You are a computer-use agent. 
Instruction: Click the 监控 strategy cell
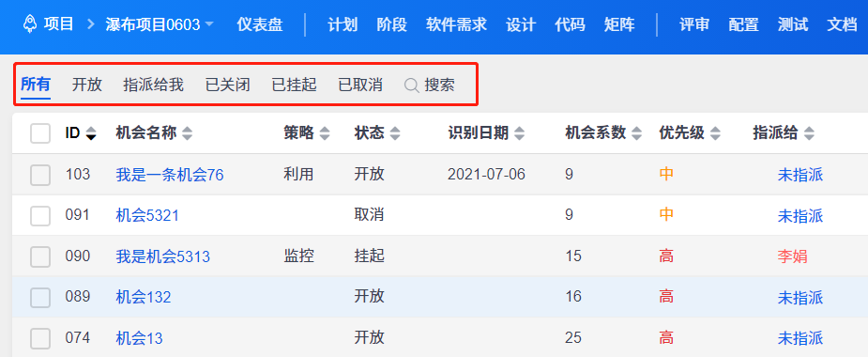click(299, 256)
